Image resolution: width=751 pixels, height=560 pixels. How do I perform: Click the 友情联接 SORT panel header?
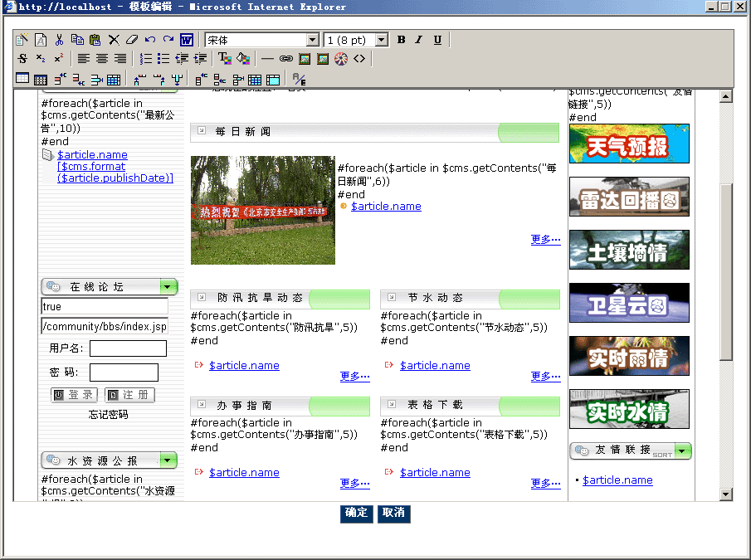[624, 450]
